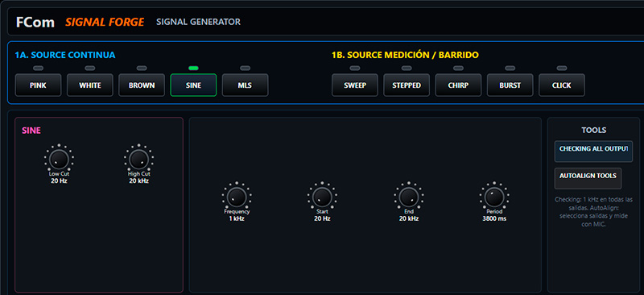Image resolution: width=644 pixels, height=295 pixels.
Task: Click the 1B. SOURCE MEDICIÓN / BARRIDO heading
Action: point(405,55)
